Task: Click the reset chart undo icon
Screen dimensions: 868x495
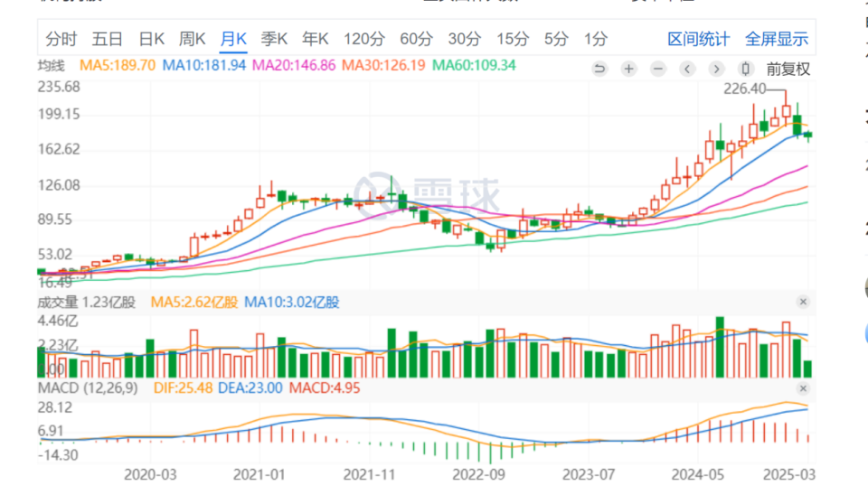Action: point(600,69)
